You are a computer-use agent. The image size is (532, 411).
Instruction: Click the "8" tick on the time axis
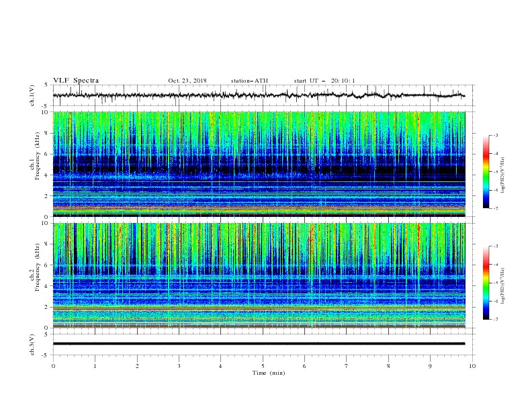click(x=388, y=366)
